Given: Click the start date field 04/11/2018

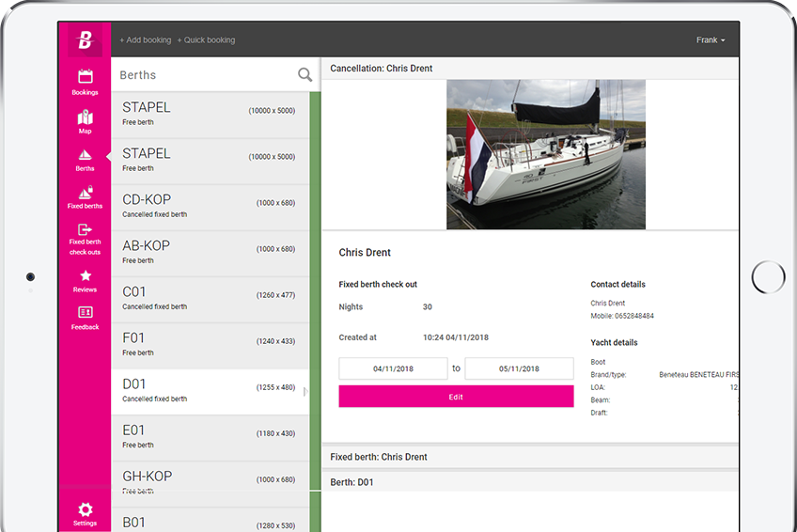Looking at the screenshot, I should pyautogui.click(x=393, y=368).
